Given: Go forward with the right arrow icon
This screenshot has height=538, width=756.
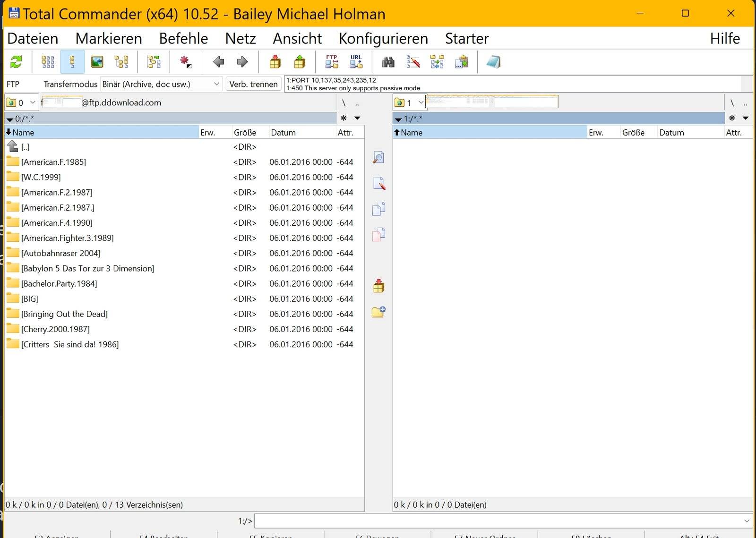Looking at the screenshot, I should coord(242,62).
